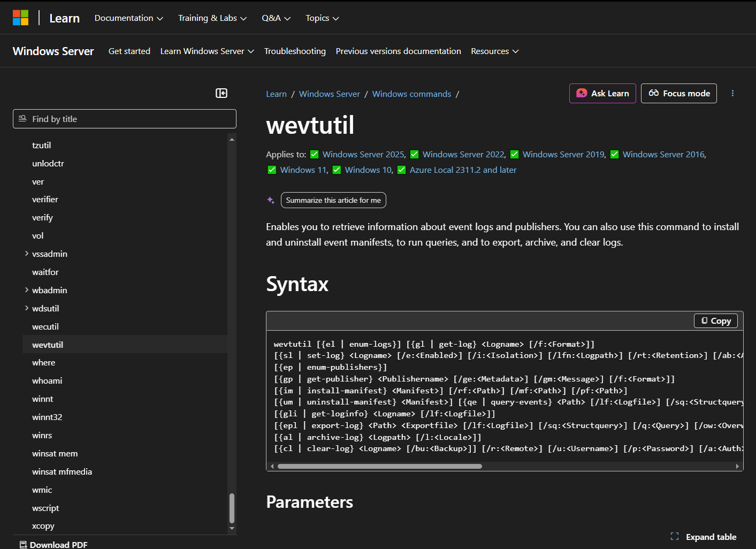Viewport: 756px width, 549px height.
Task: Collapse the table of contents panel icon
Action: coord(222,93)
